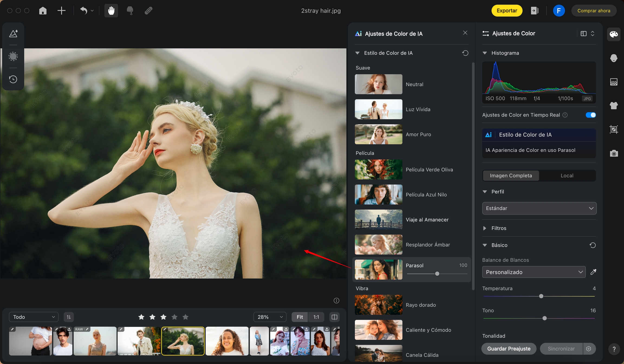Select the 1:1 zoom view
The image size is (624, 364).
[316, 317]
